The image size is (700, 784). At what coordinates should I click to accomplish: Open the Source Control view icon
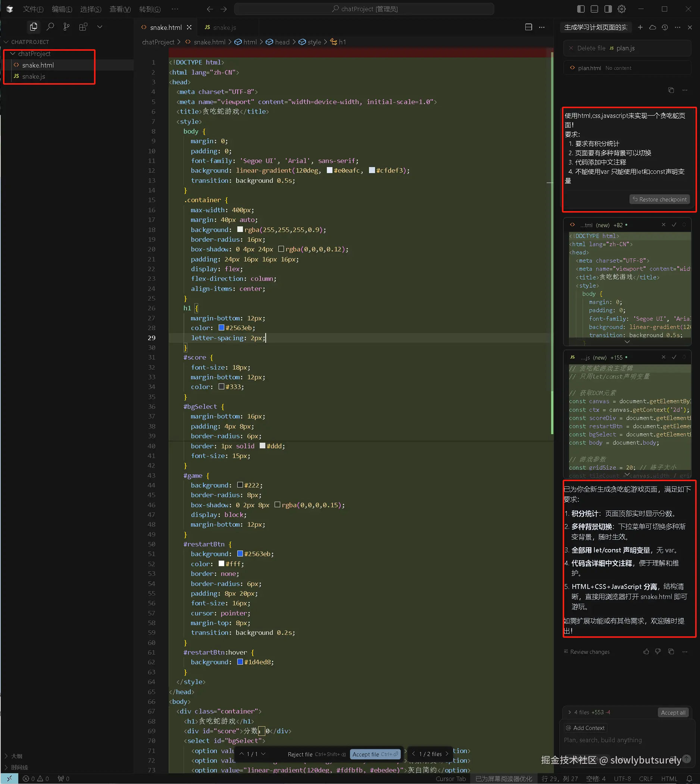(x=66, y=27)
